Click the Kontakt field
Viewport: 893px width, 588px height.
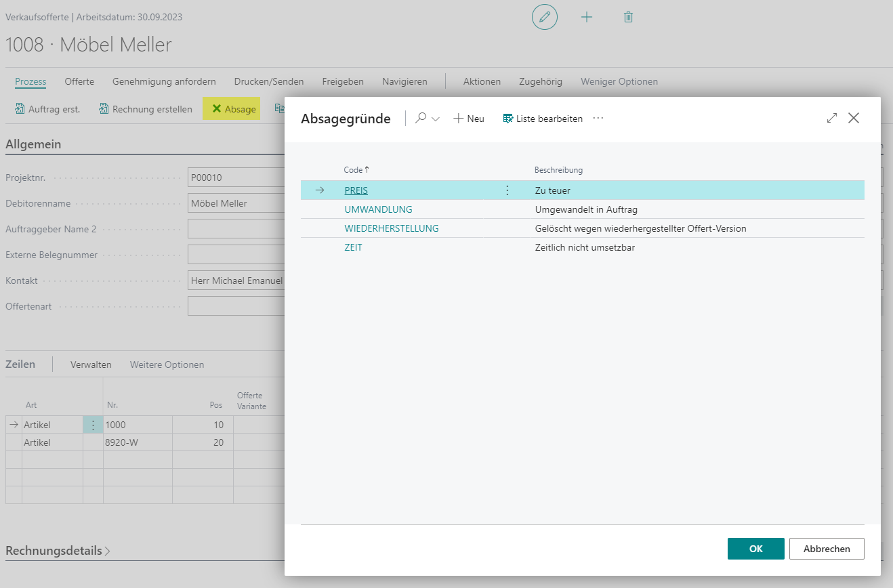click(x=236, y=280)
